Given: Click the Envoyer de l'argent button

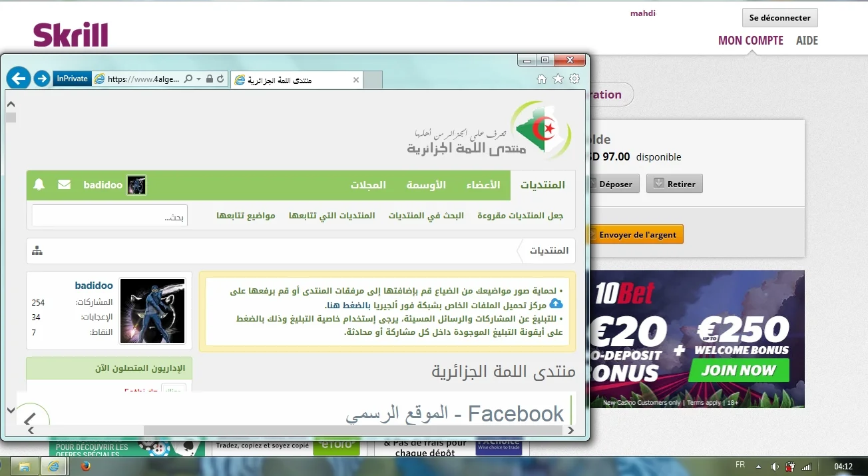Looking at the screenshot, I should (x=636, y=234).
